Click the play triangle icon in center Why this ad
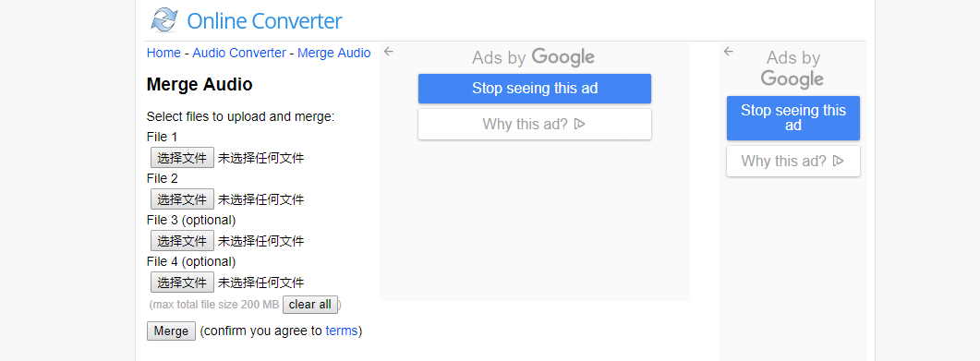 pos(579,124)
